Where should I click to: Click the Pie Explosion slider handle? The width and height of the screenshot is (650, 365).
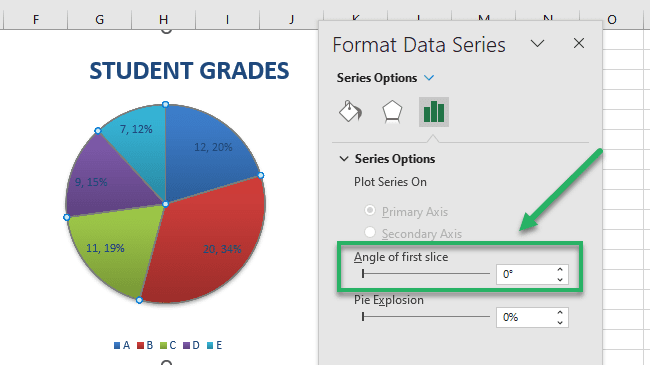(363, 317)
